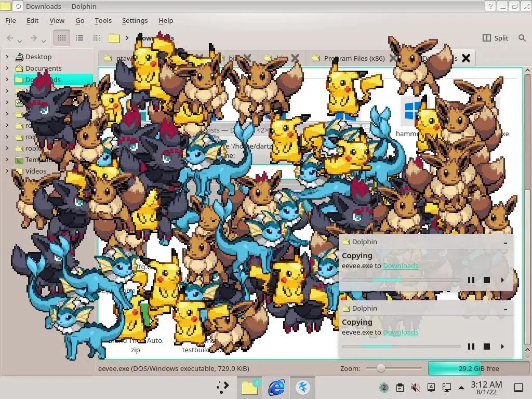Viewport: 532px width, 399px height.
Task: Open the Tools menu
Action: coord(103,20)
